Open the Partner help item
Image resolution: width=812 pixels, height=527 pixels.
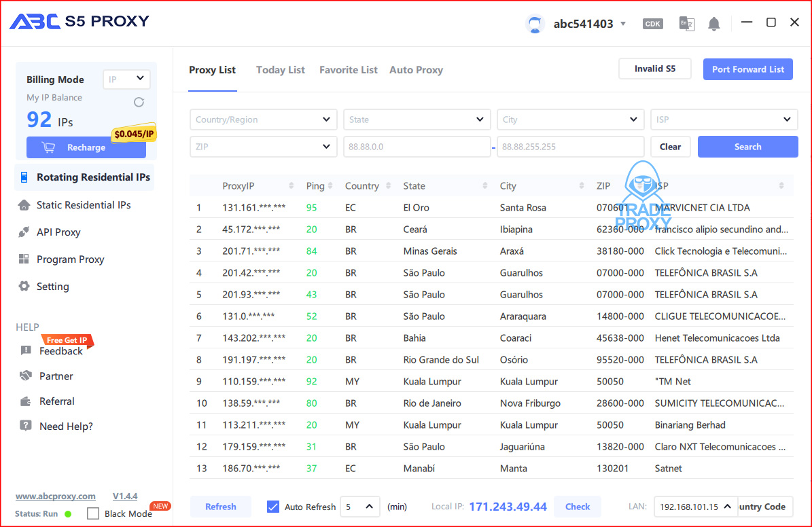[56, 376]
